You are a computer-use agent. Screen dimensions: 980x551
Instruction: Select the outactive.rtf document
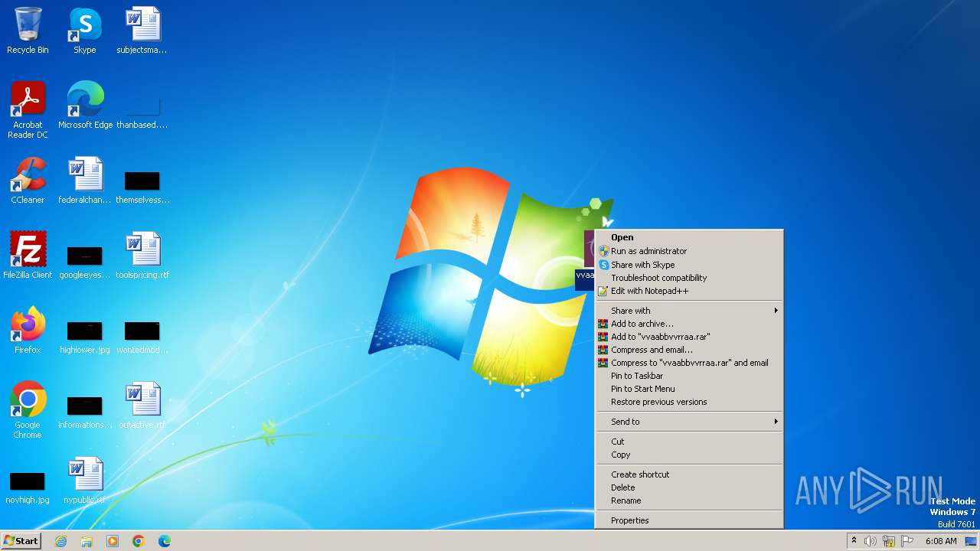click(142, 406)
